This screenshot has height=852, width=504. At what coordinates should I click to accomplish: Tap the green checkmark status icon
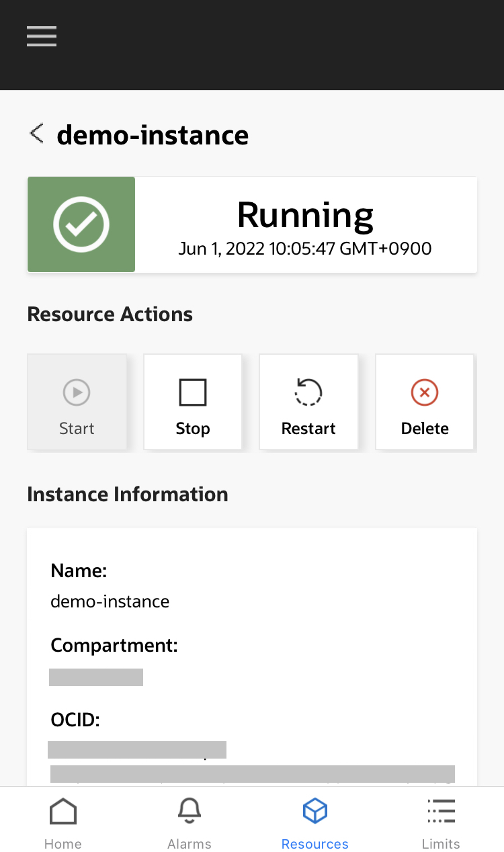(x=81, y=224)
